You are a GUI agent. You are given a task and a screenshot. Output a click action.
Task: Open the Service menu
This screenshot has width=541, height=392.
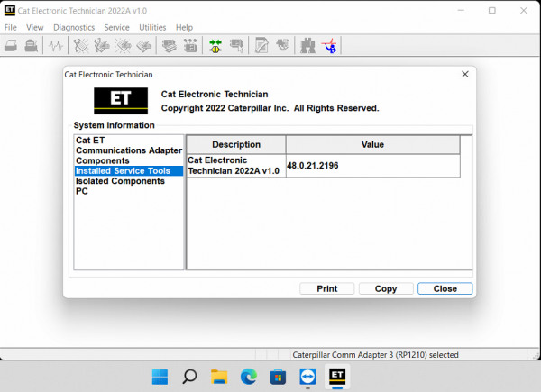pyautogui.click(x=116, y=28)
